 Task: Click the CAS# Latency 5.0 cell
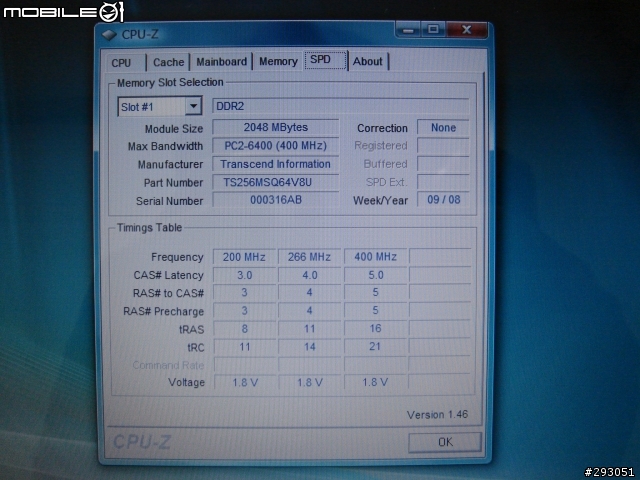pos(375,275)
